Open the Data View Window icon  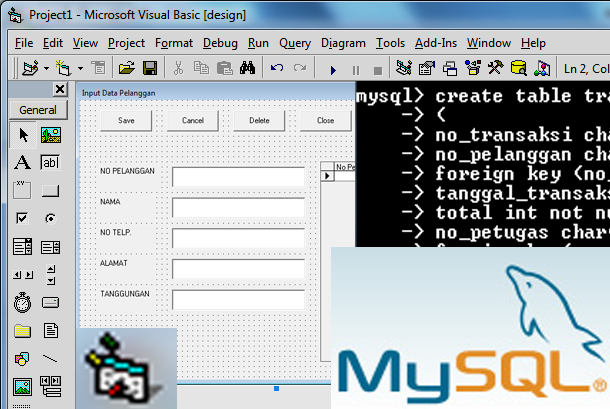click(x=519, y=68)
